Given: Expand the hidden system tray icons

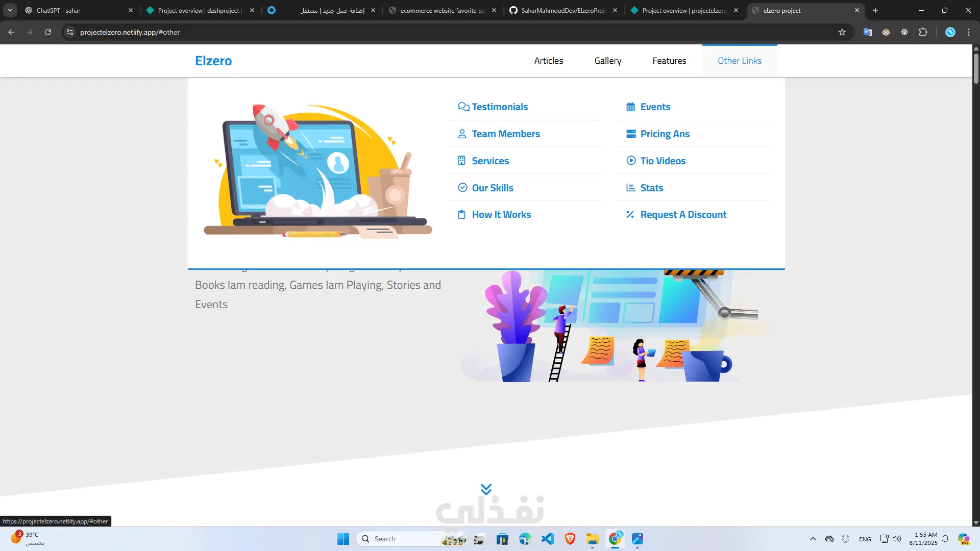Looking at the screenshot, I should pyautogui.click(x=813, y=539).
